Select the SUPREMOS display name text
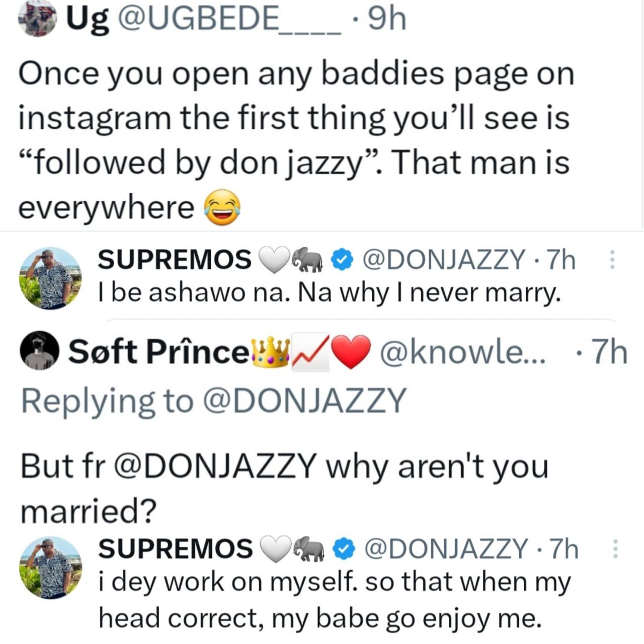The width and height of the screenshot is (644, 644). (x=174, y=258)
